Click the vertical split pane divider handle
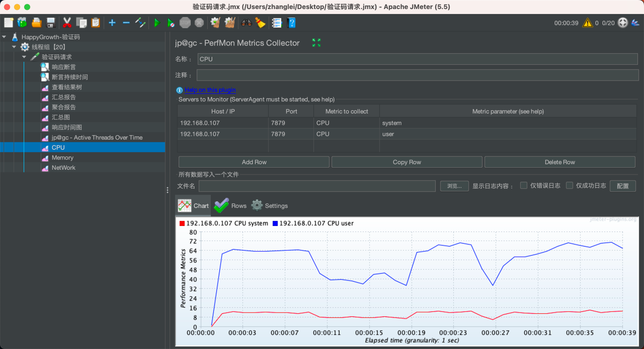This screenshot has height=349, width=644. pos(167,190)
